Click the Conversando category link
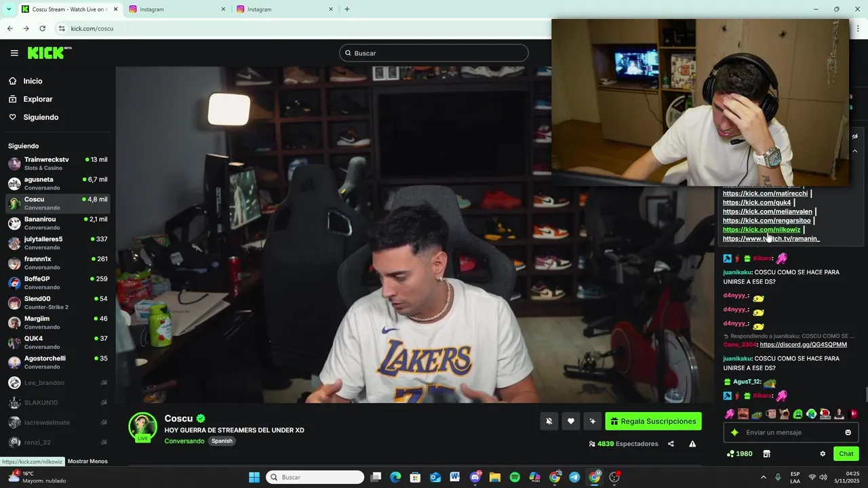The image size is (868, 488). coord(184,441)
